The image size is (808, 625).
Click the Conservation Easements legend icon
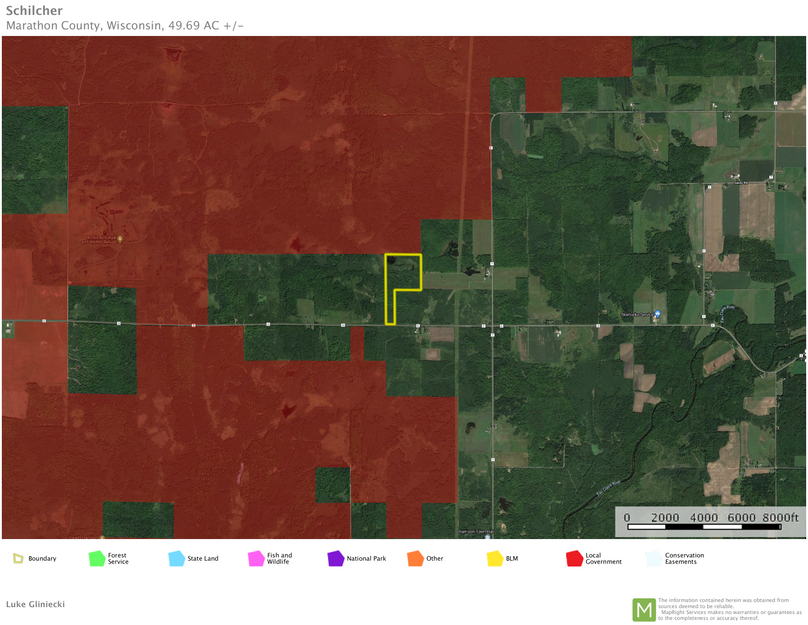[x=654, y=558]
